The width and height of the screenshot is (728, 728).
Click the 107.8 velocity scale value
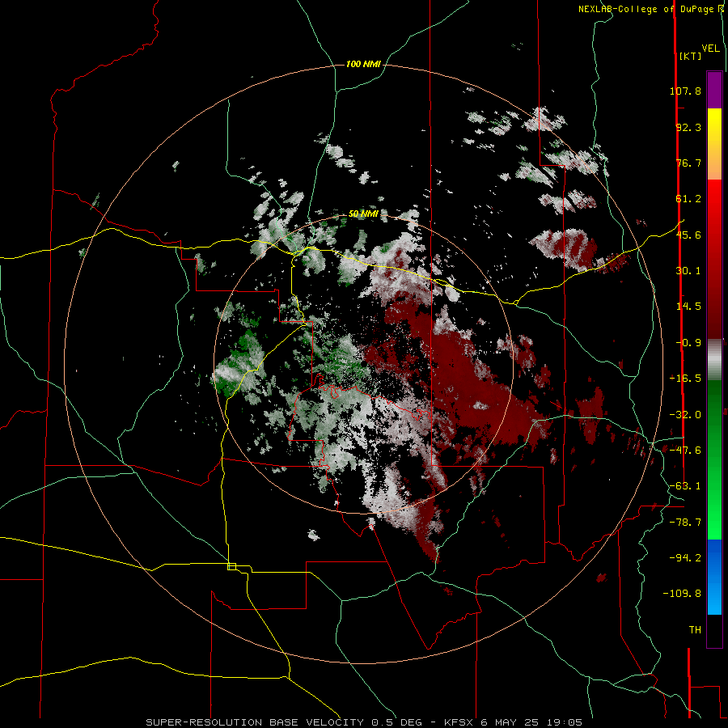[685, 91]
